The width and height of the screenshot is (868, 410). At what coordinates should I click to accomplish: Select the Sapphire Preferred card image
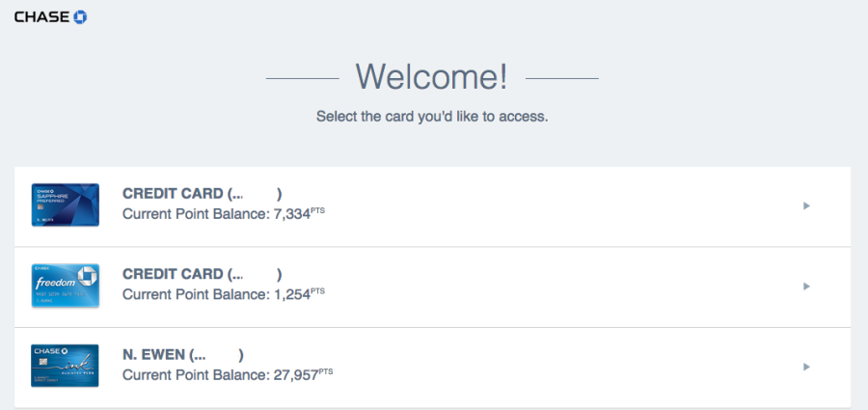[x=66, y=205]
